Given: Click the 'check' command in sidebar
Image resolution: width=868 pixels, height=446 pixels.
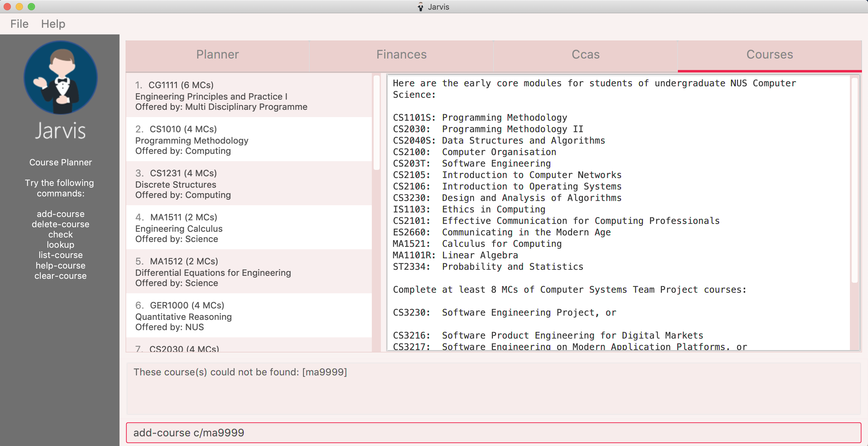Looking at the screenshot, I should pyautogui.click(x=61, y=234).
